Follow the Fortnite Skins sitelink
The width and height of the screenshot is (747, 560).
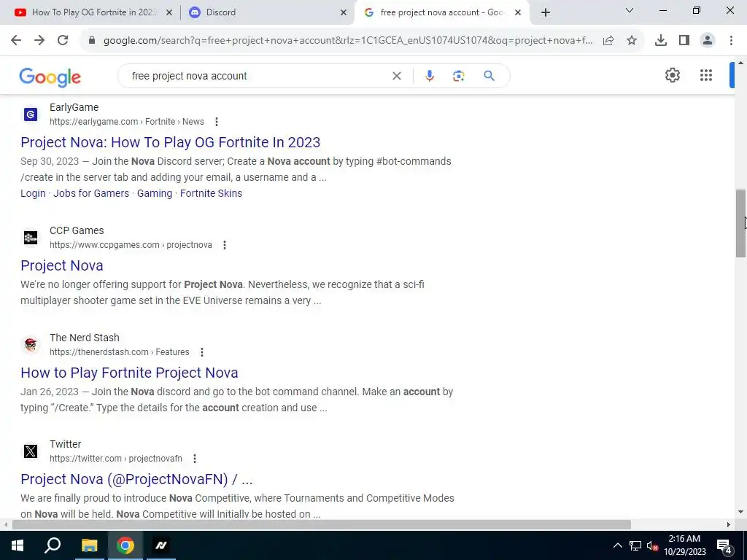click(x=211, y=193)
